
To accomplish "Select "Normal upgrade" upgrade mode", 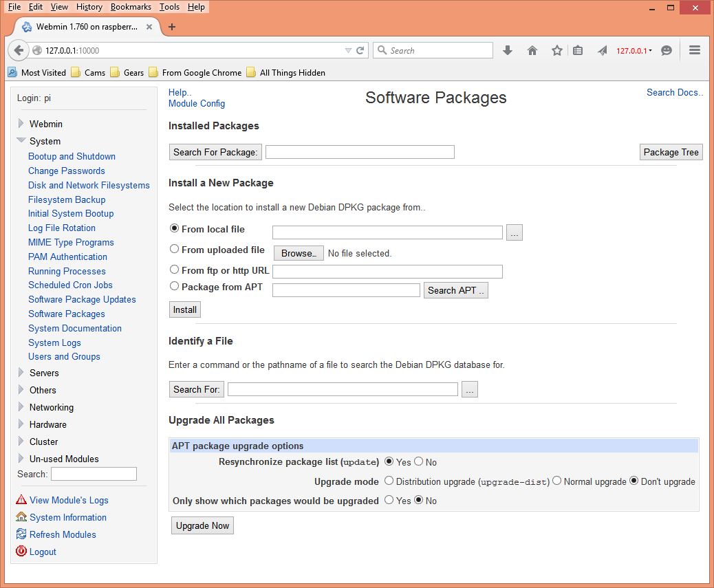I will [557, 481].
